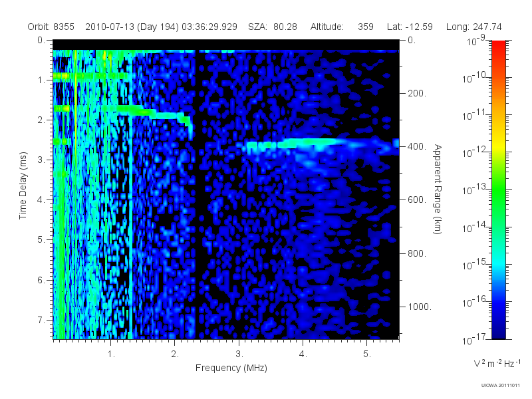
Task: Click the 'V² m⁻² Hz⁻¹' units label
Action: [497, 363]
